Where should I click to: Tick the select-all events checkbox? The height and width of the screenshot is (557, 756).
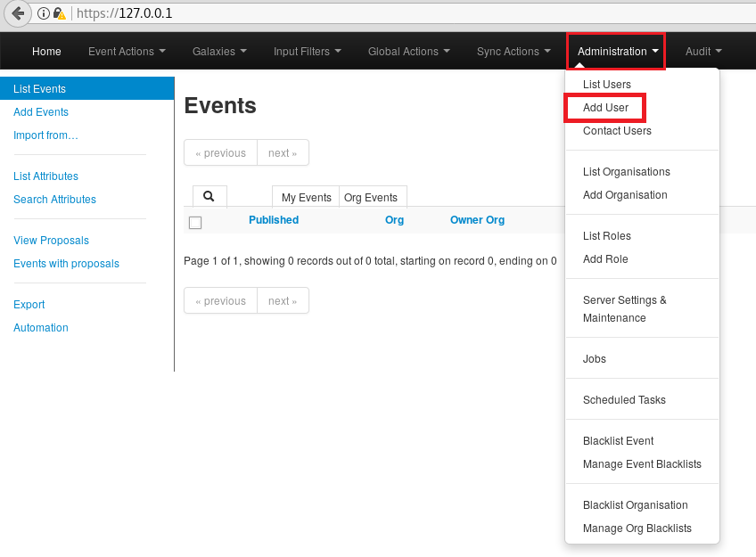click(x=195, y=223)
